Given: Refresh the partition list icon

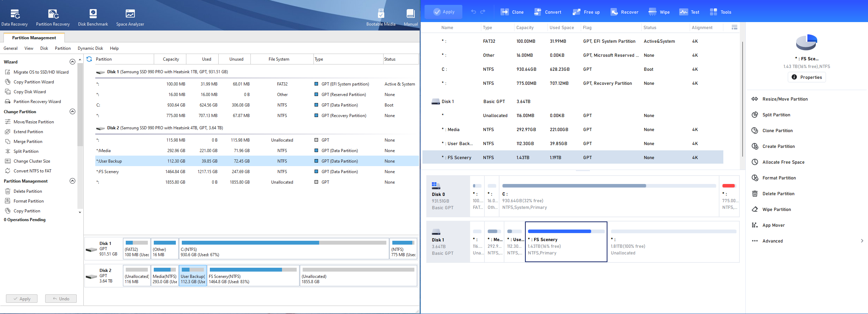Looking at the screenshot, I should 89,59.
